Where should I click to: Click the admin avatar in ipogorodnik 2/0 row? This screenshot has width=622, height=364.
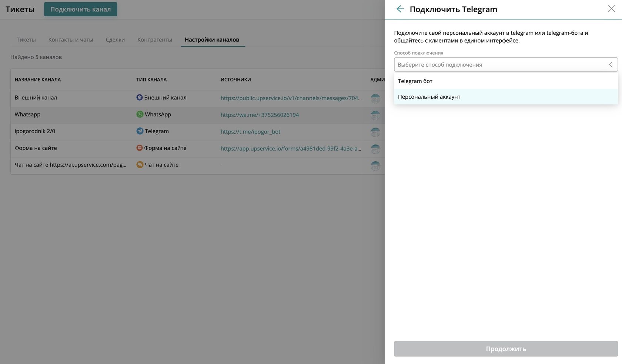[375, 132]
